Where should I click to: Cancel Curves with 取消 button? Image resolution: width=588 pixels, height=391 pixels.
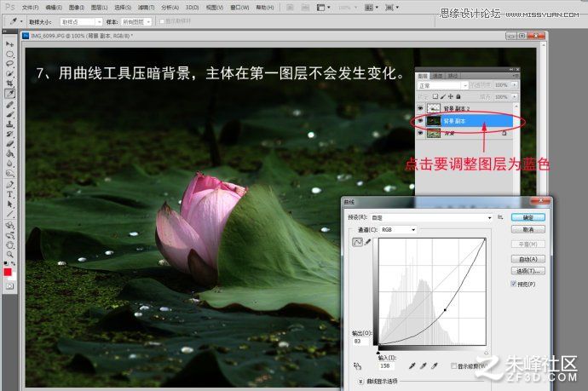[x=528, y=229]
